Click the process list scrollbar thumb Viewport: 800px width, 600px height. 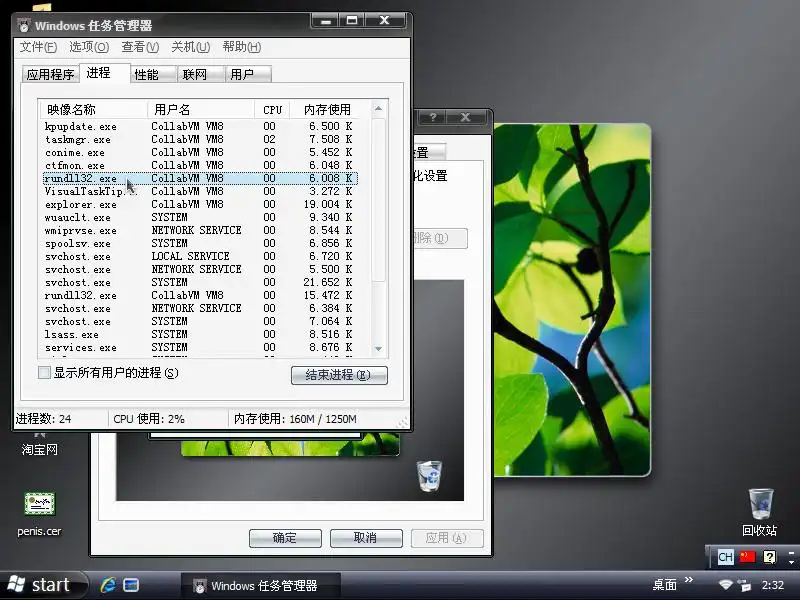[x=378, y=199]
